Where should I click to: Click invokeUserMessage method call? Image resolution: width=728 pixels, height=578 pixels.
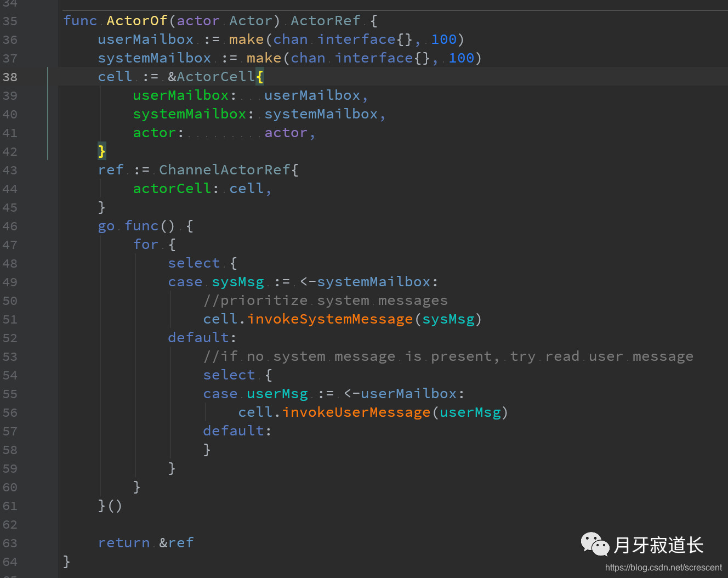click(356, 412)
